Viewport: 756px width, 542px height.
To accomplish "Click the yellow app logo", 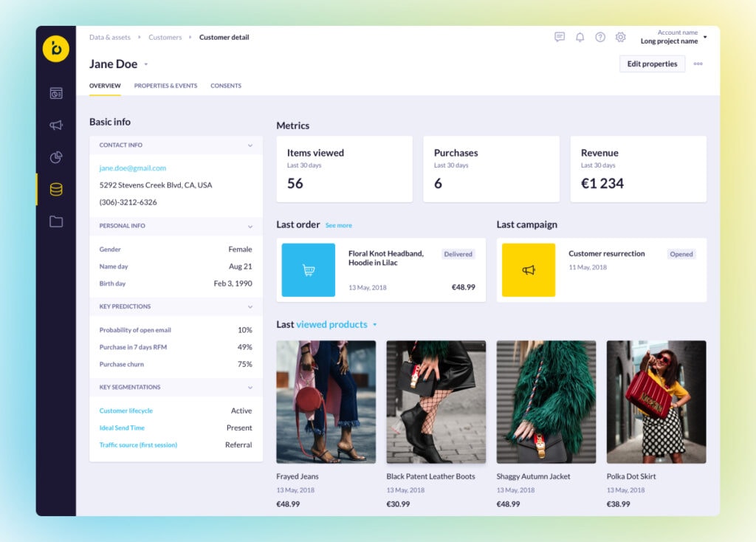I will pyautogui.click(x=56, y=49).
